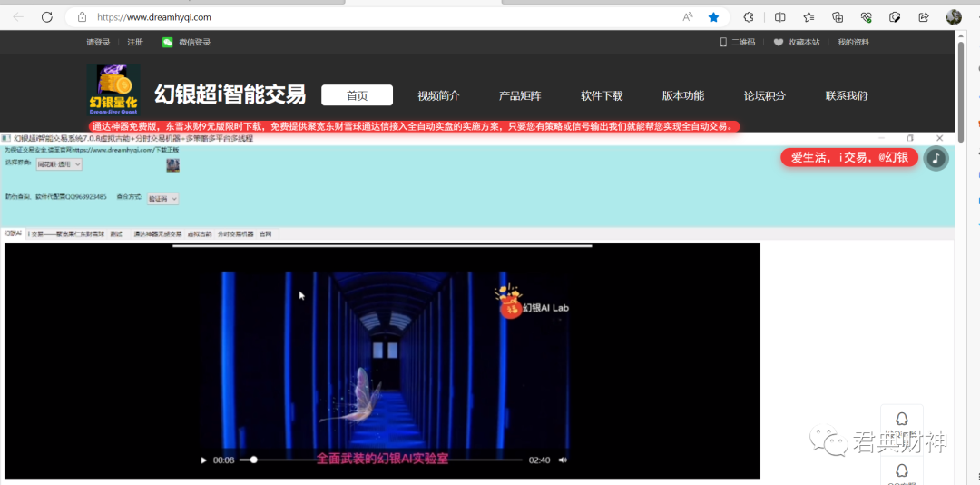980x485 pixels.
Task: Open the Collections icon
Action: [x=838, y=17]
